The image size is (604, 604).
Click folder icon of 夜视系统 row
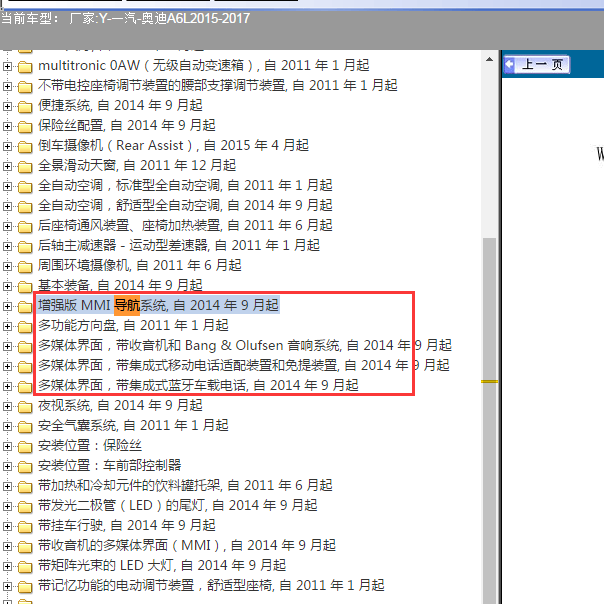(25, 407)
